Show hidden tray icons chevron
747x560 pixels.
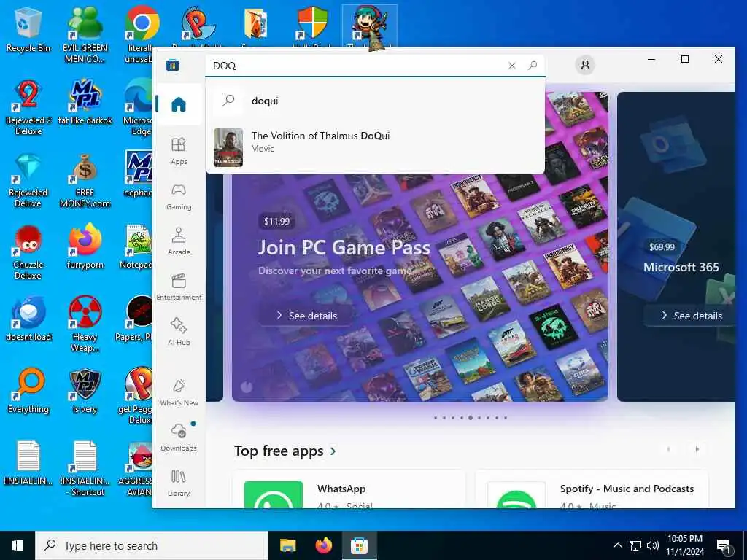(x=617, y=545)
